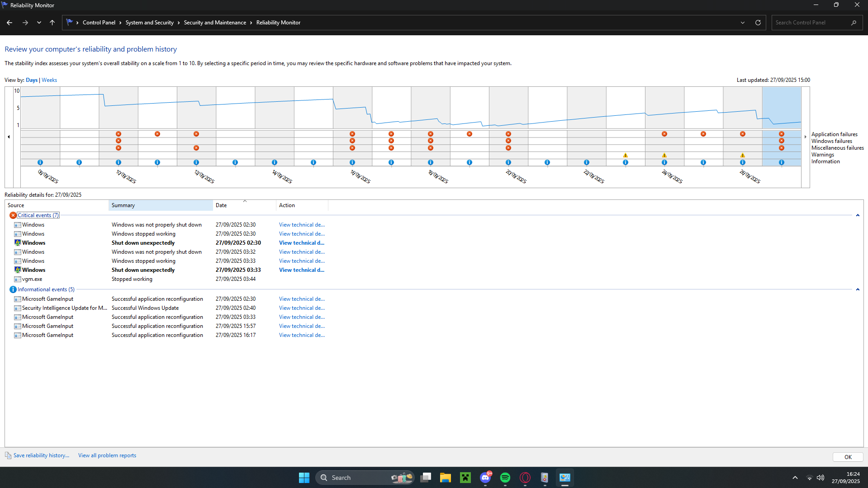Collapse the Critical events group chevron

click(858, 215)
